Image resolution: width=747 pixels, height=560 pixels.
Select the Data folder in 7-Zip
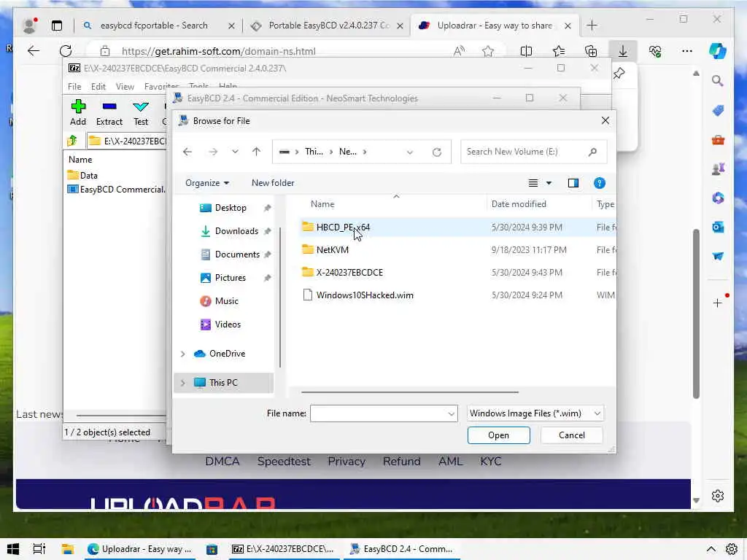[x=88, y=176]
